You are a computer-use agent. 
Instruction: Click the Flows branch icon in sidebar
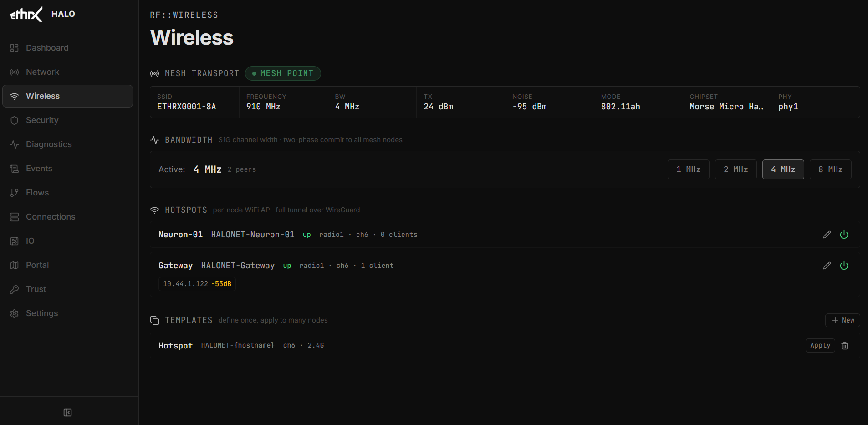(x=15, y=193)
